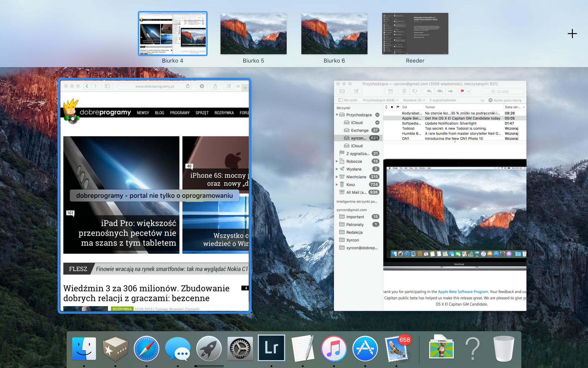Expand Wysłane mailbox triangle in sidebar

click(x=337, y=169)
